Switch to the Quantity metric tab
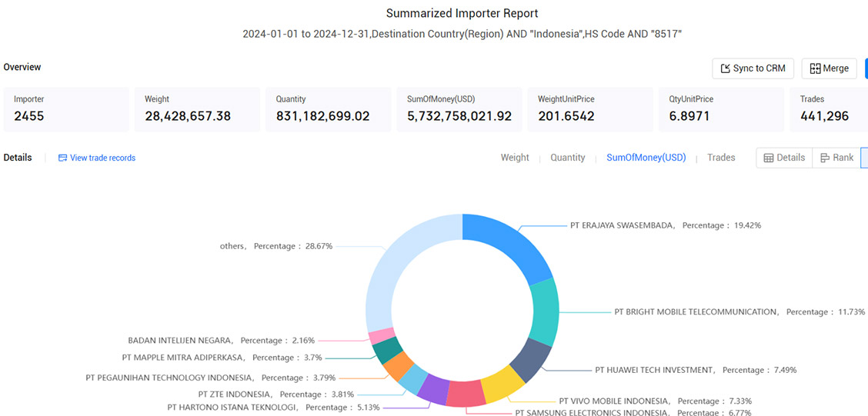Viewport: 868px width, 416px height. pos(567,158)
